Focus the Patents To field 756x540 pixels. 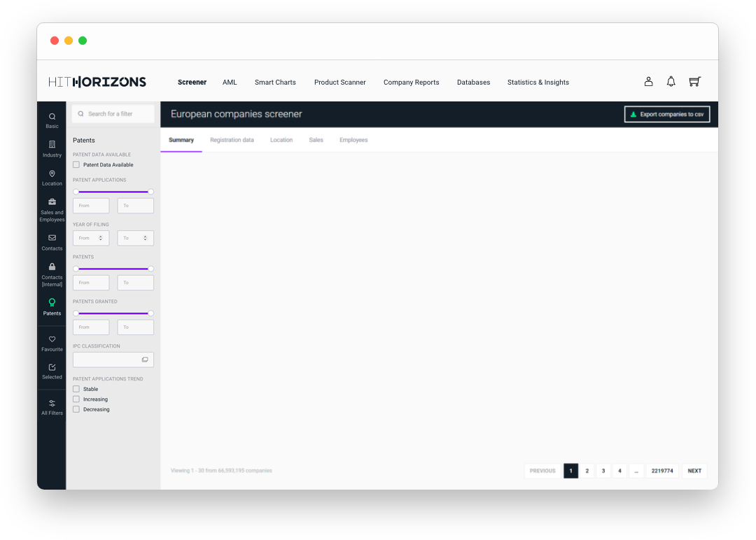[136, 283]
